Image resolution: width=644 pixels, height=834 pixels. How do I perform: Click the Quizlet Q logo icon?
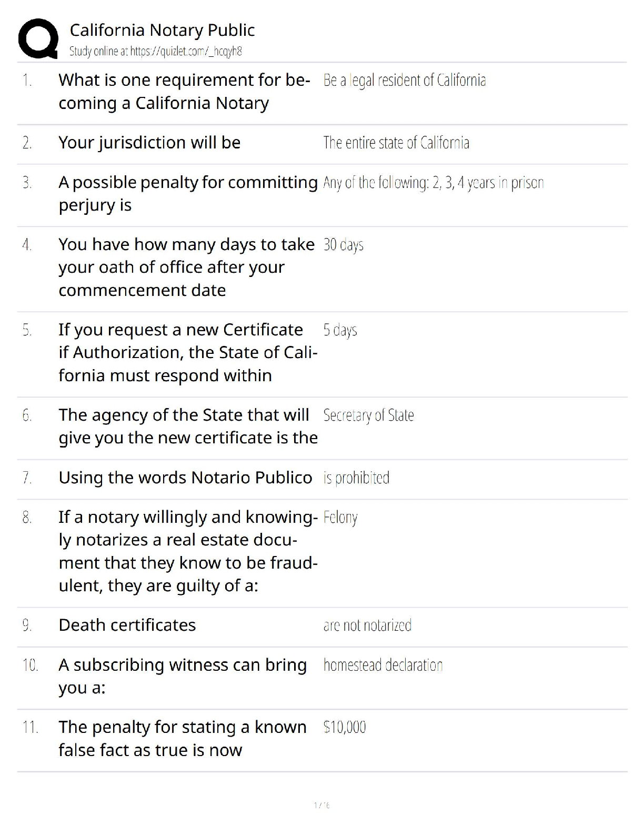[38, 38]
